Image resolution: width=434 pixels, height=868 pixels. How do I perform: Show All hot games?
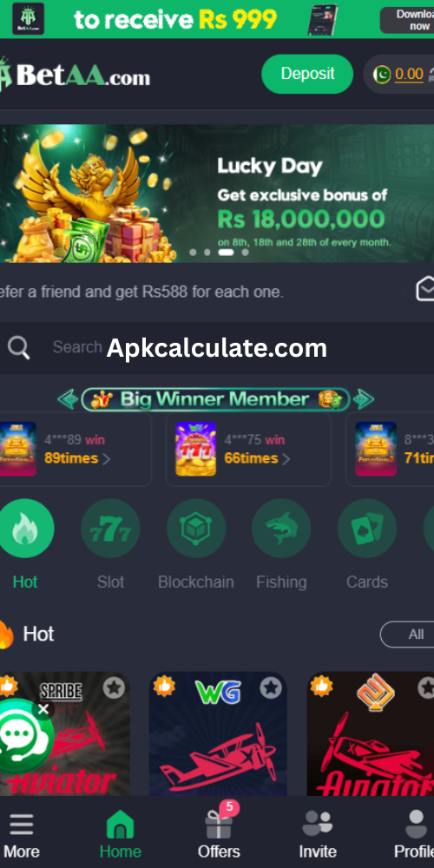coord(410,635)
